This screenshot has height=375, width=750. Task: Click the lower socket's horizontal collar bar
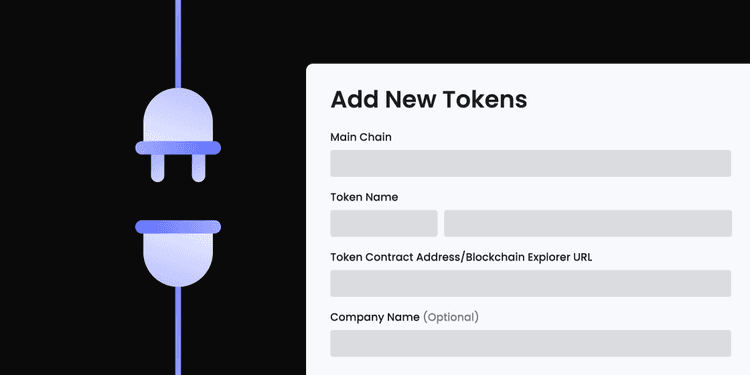[x=178, y=227]
